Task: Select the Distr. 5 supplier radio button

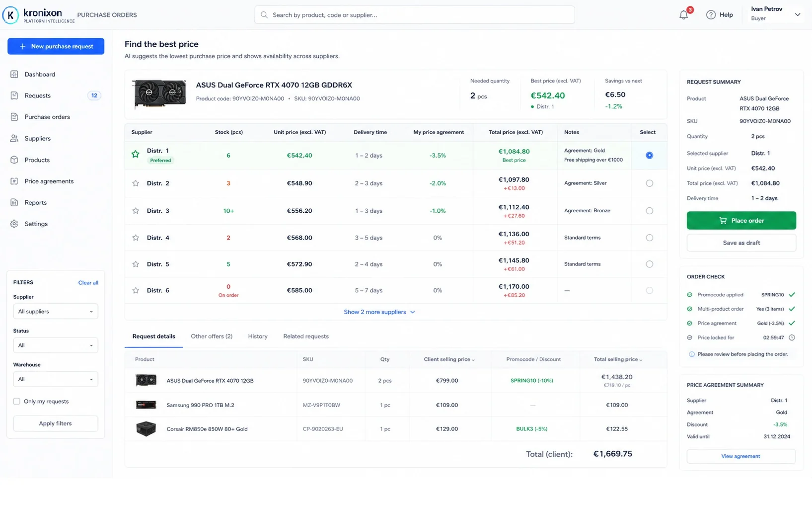Action: click(649, 264)
